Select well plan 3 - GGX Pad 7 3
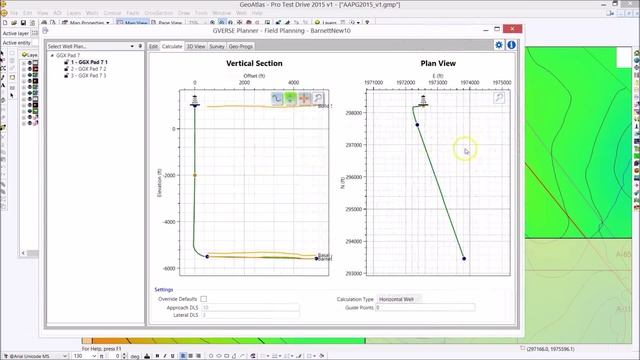 pos(88,76)
